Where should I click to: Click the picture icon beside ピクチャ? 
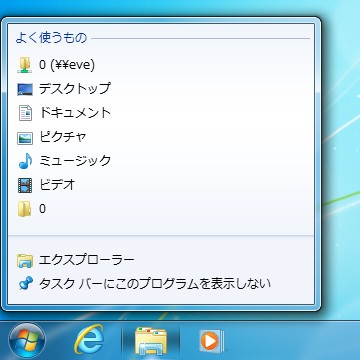(25, 137)
